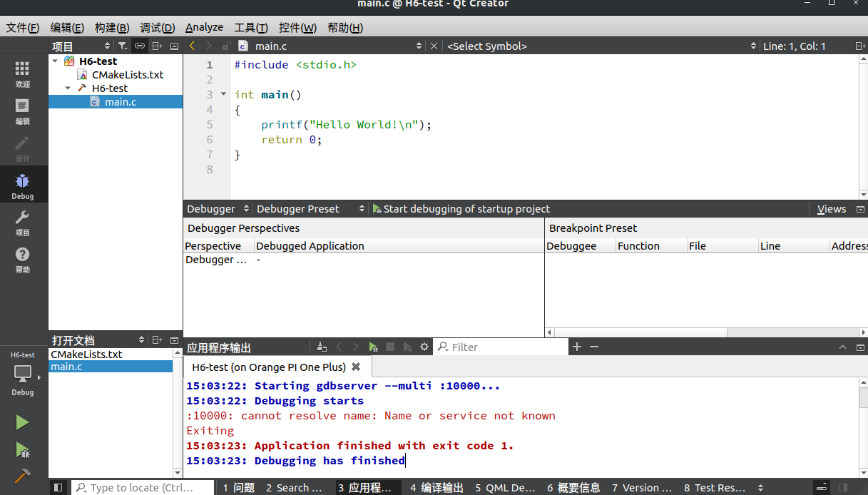Click the filter tree funnel icon in project panel
Viewport: 868px width, 495px height.
(123, 46)
